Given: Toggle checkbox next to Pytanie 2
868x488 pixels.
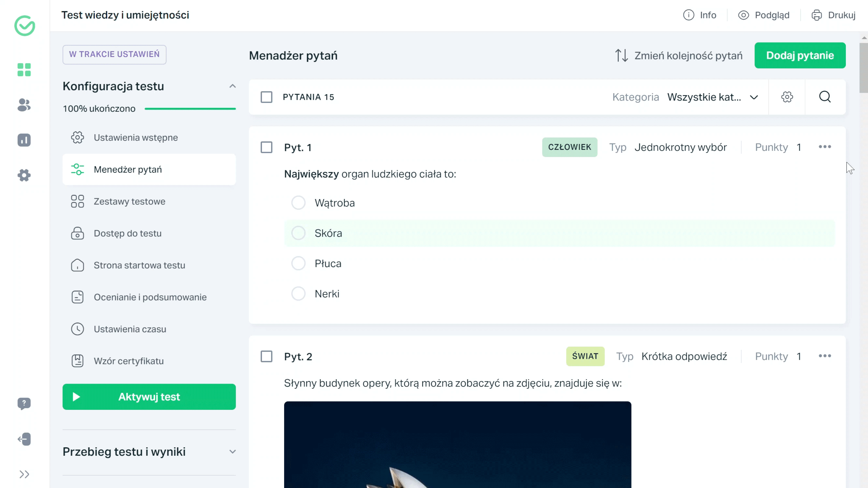Looking at the screenshot, I should click(267, 356).
